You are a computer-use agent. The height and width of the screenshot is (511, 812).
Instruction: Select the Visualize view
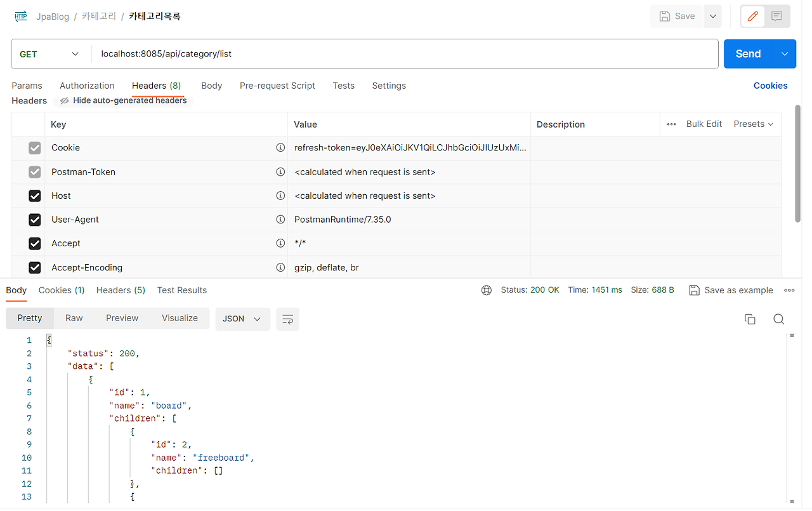(x=180, y=318)
